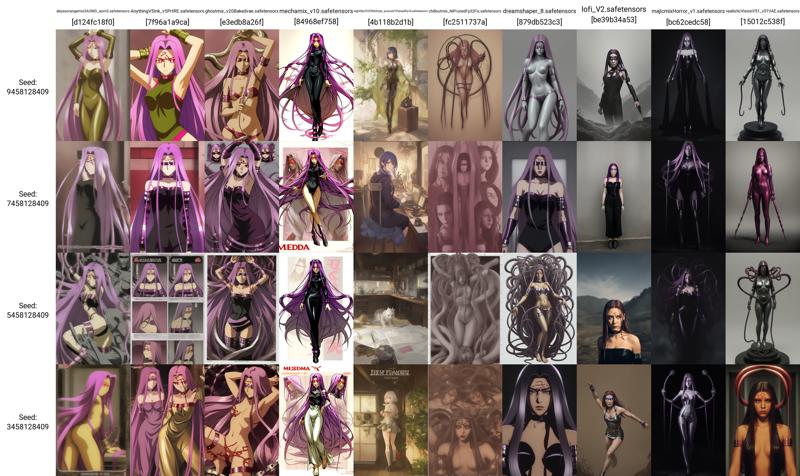
Task: Click the hash label [fc2511737a]
Action: click(x=465, y=22)
